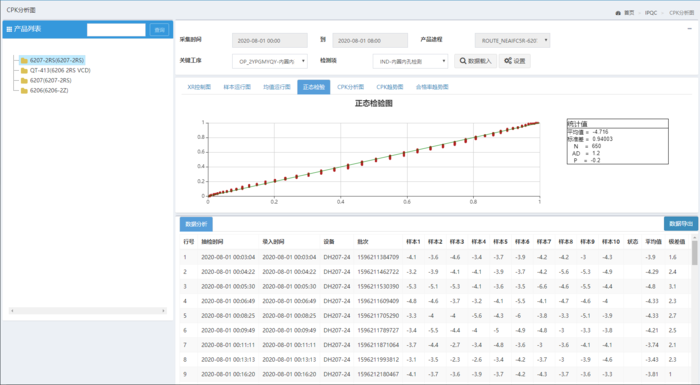Select tree item 6207(6207-2RS)

click(50, 80)
